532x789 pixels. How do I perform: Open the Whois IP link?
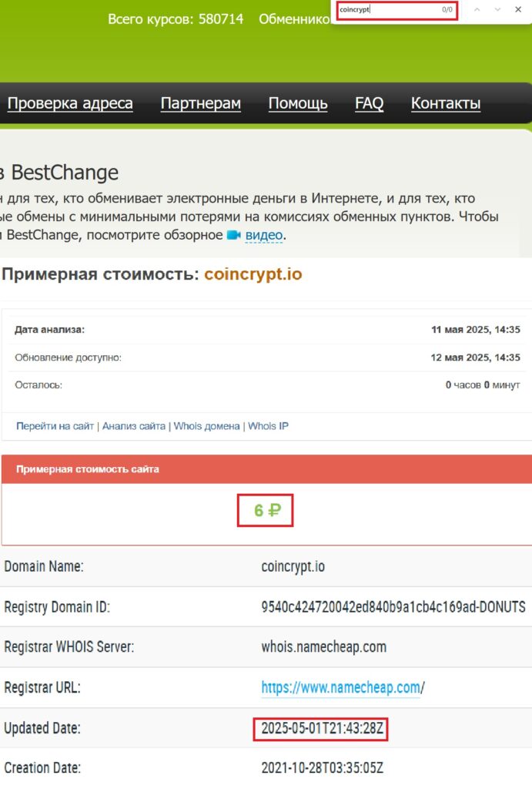[x=268, y=426]
